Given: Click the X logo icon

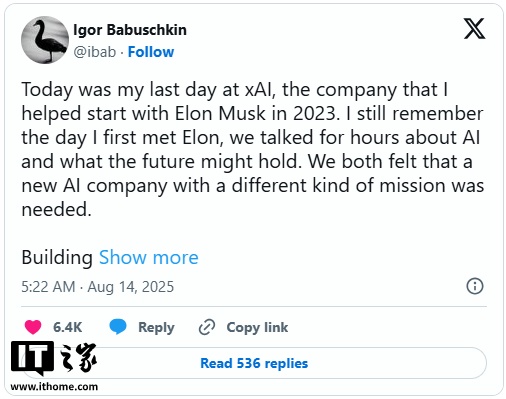Looking at the screenshot, I should (x=474, y=29).
